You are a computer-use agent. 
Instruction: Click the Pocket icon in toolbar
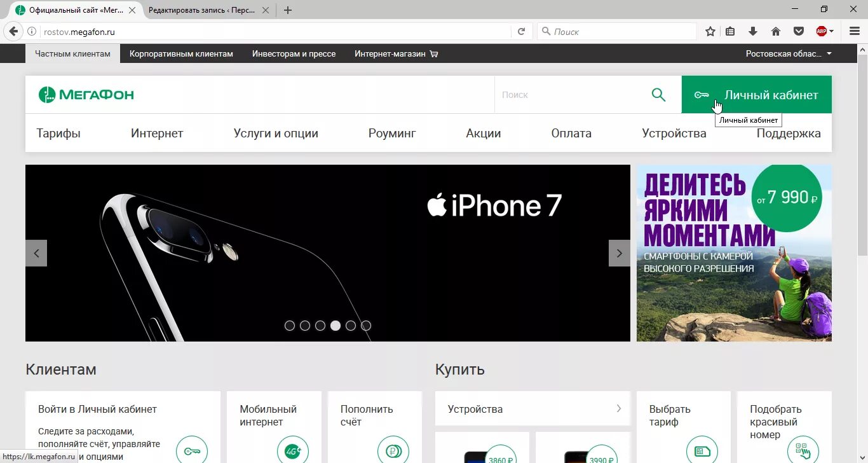point(798,31)
